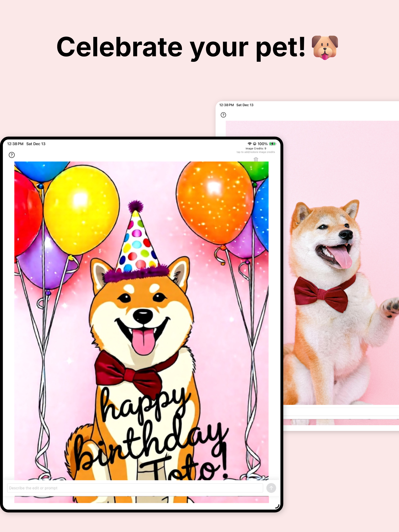Click the dog face emoji in headline

(x=325, y=47)
